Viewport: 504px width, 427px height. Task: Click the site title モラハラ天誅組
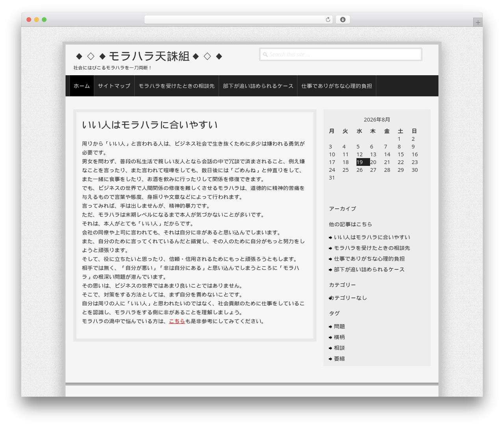[149, 56]
